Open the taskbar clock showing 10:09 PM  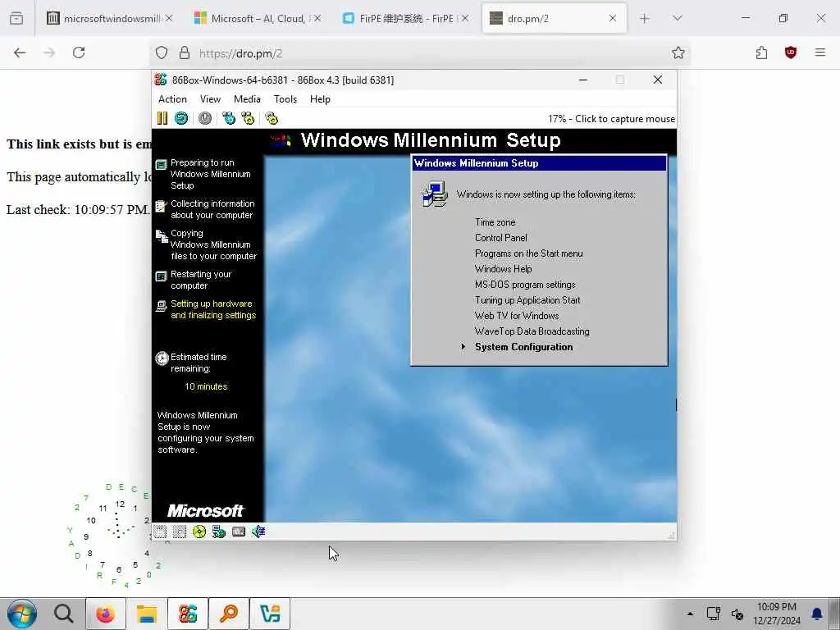point(777,614)
